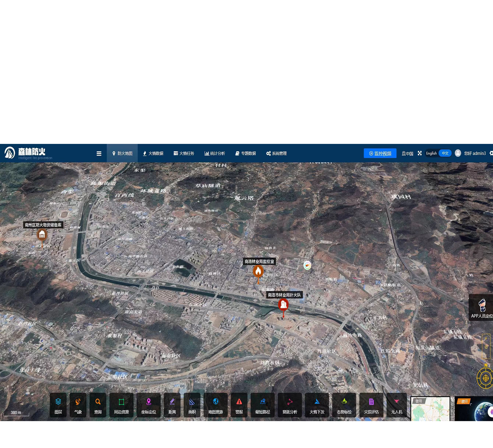Switch to the 火情数据 tab

(153, 153)
